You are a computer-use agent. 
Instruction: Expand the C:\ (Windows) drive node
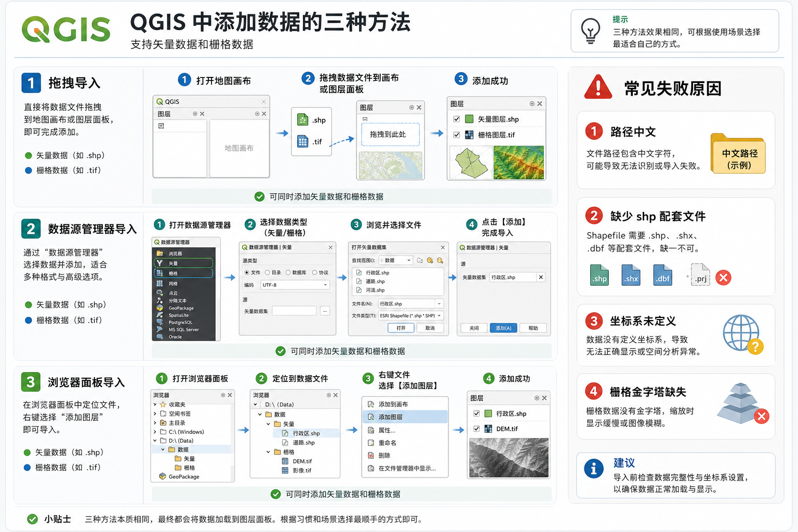[155, 432]
